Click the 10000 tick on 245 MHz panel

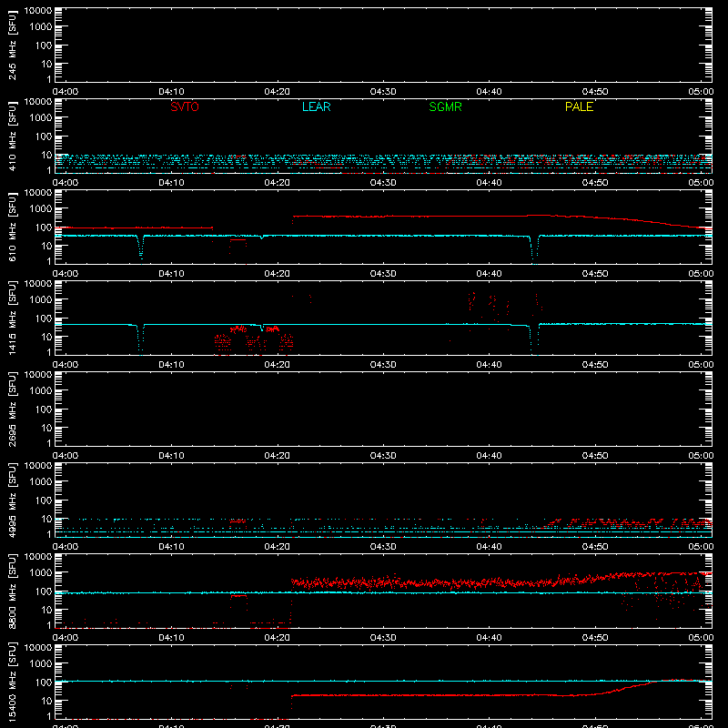point(38,11)
